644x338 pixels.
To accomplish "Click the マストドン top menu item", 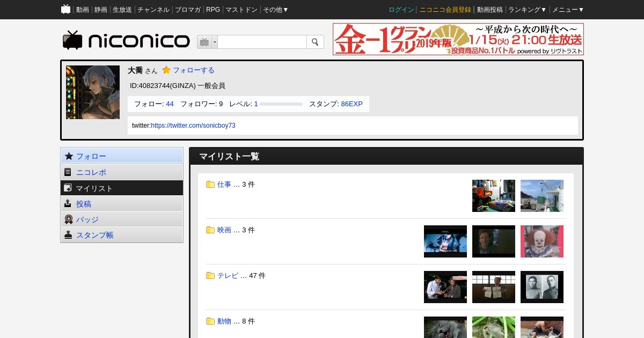I will pyautogui.click(x=241, y=10).
